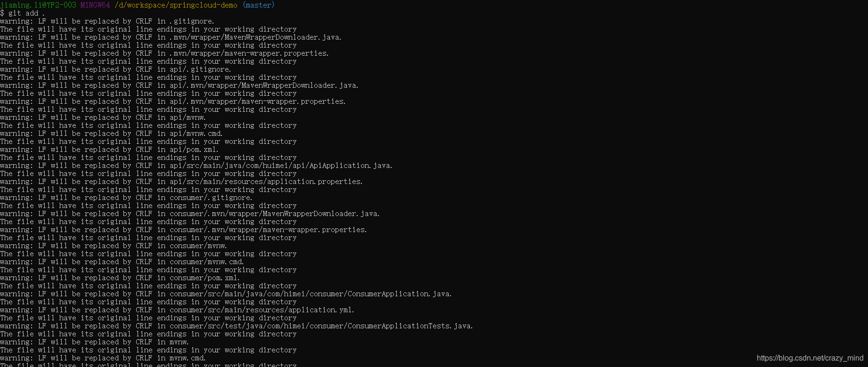
Task: Click the warning for consumer/.mvn/wrapper/maven-wrapper.properties
Action: point(184,230)
